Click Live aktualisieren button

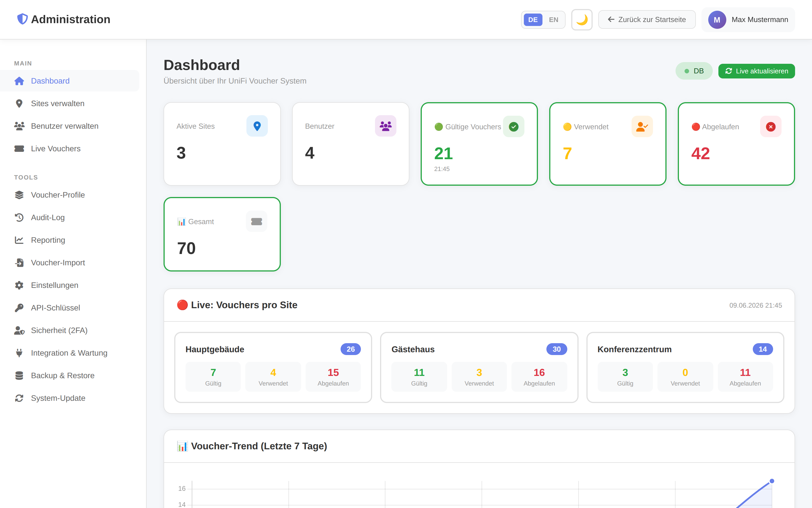coord(756,71)
